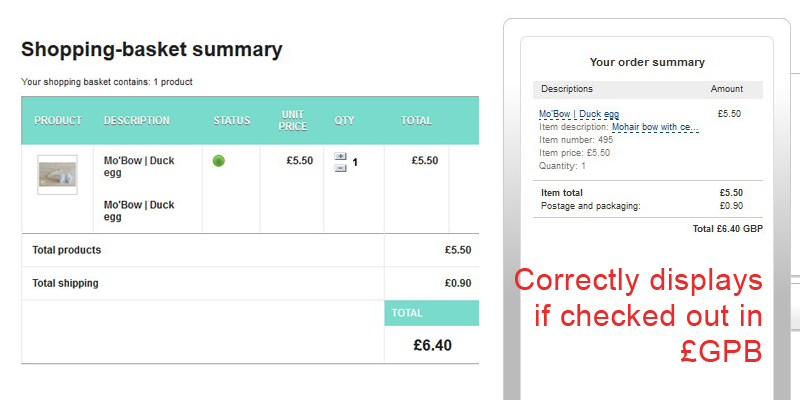Screen dimensions: 800x400
Task: Click the 'Your order summary' heading
Action: coord(647,62)
